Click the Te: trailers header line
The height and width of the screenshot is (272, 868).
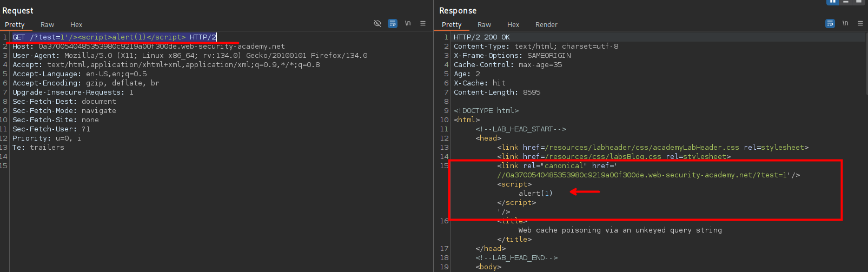[38, 148]
